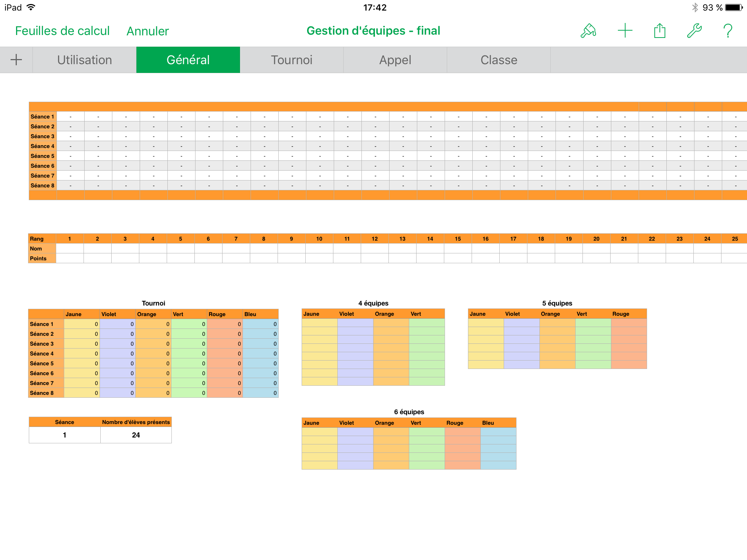Tap the document title Gestion d'équipes - final

click(x=373, y=31)
